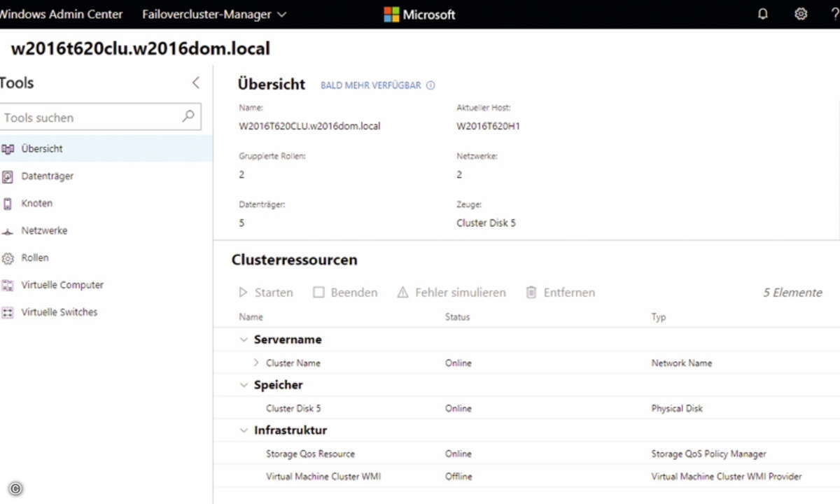Click the Online status of Storage Qos Resource
The width and height of the screenshot is (840, 504).
coord(458,454)
